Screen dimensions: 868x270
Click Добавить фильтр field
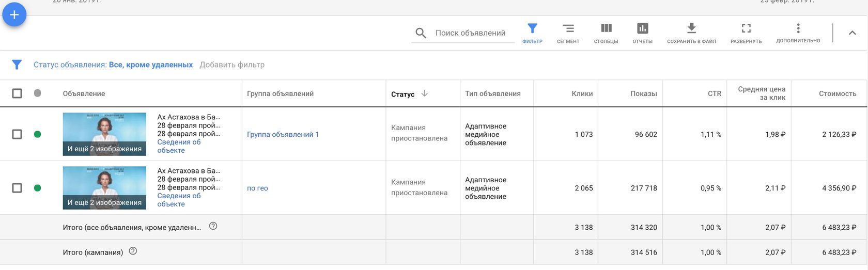(232, 65)
